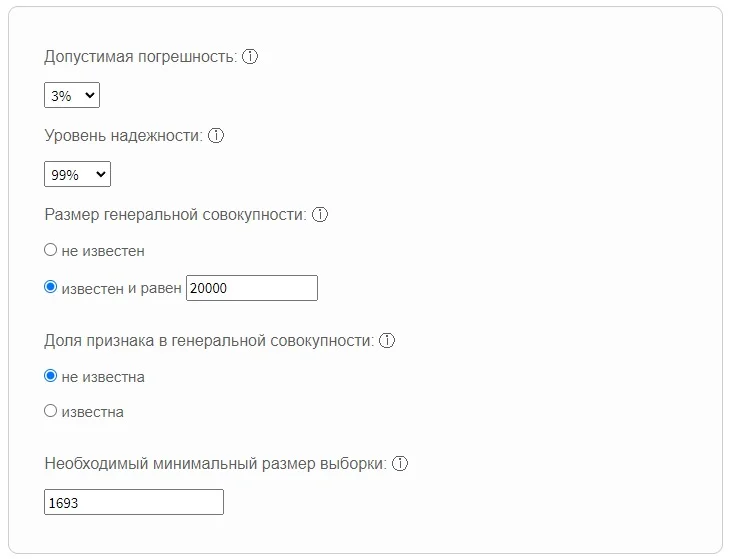Click info icon for Размер генеральной совокупности
This screenshot has height=559, width=729.
click(x=320, y=214)
